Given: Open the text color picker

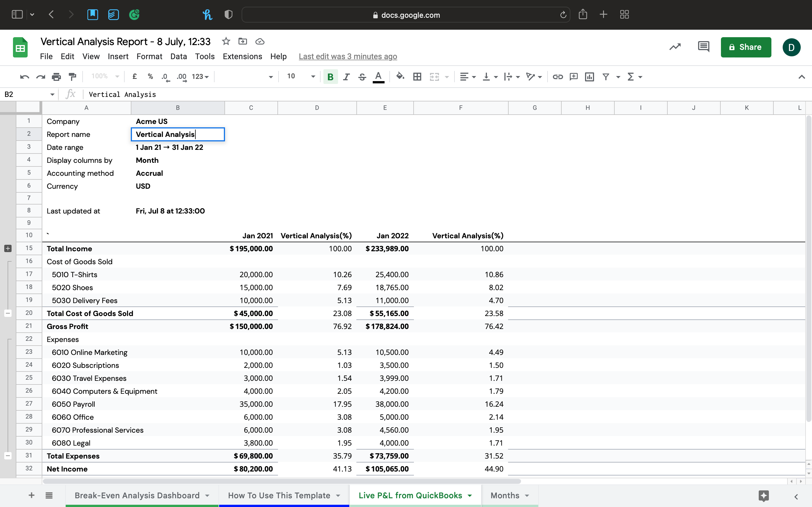Looking at the screenshot, I should point(378,76).
